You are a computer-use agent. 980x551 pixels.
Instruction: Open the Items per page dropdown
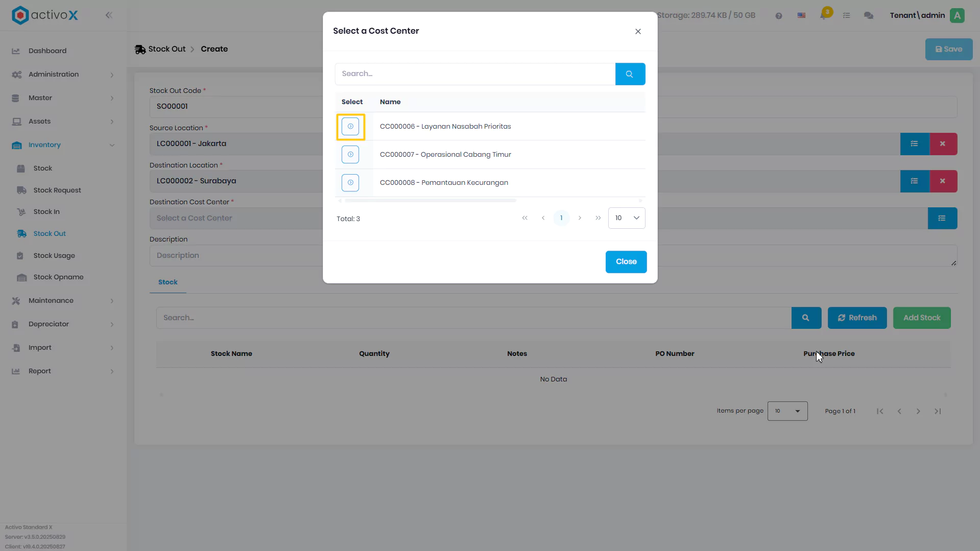pos(787,411)
